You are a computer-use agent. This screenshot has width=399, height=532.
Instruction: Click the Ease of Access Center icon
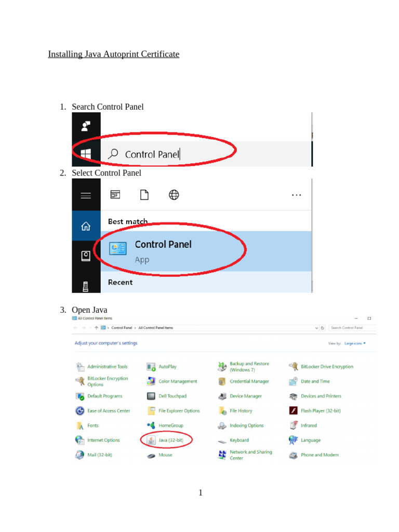[x=79, y=411]
